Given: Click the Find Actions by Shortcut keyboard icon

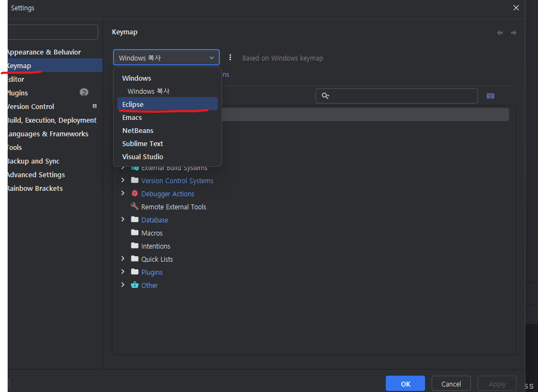Looking at the screenshot, I should point(491,96).
